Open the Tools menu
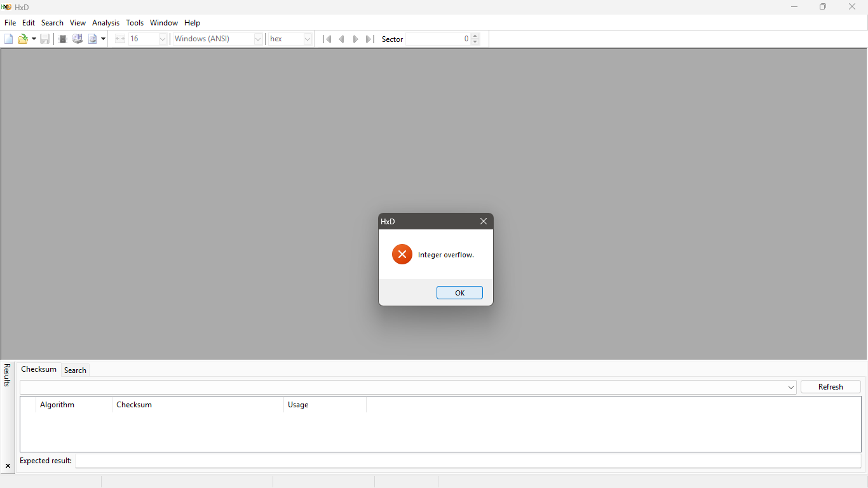Screen dimensions: 868x488 click(x=135, y=22)
